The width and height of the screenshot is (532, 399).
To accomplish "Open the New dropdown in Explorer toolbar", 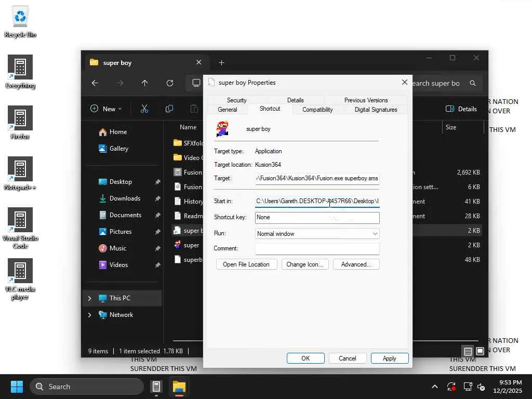I will point(106,109).
